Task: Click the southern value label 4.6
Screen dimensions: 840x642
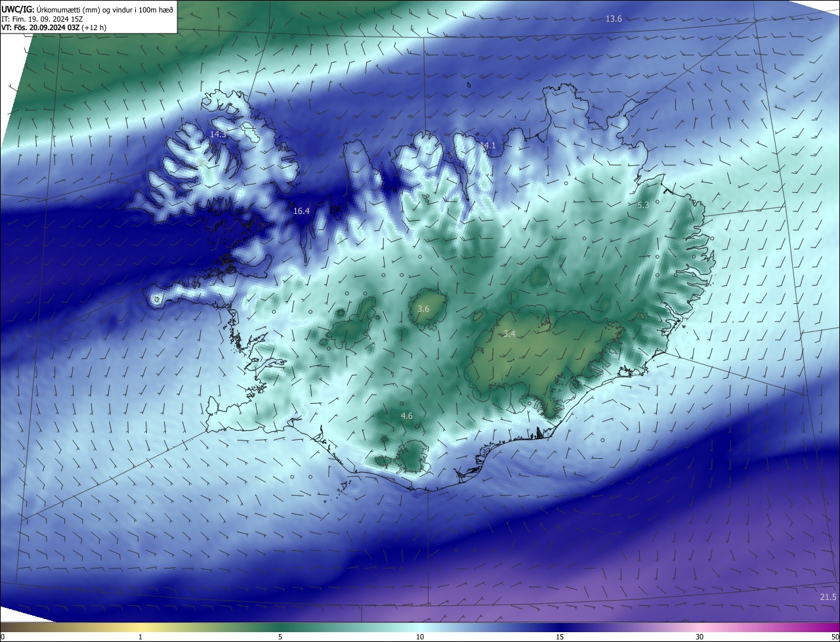Action: tap(407, 416)
